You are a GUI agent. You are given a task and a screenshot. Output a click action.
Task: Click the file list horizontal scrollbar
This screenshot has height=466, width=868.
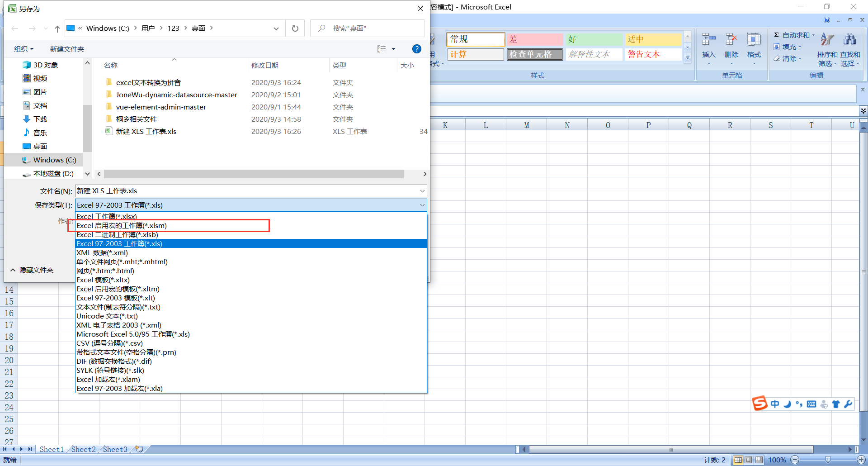pyautogui.click(x=254, y=174)
